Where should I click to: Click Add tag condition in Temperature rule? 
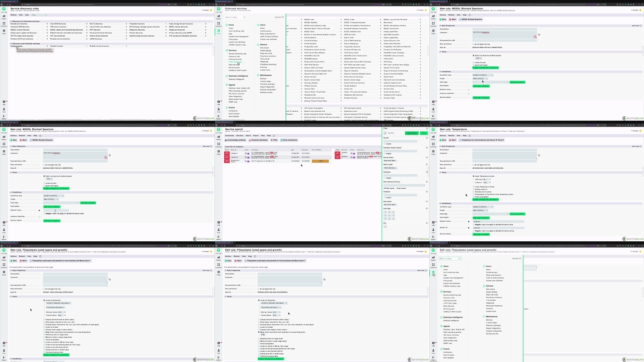(517, 214)
